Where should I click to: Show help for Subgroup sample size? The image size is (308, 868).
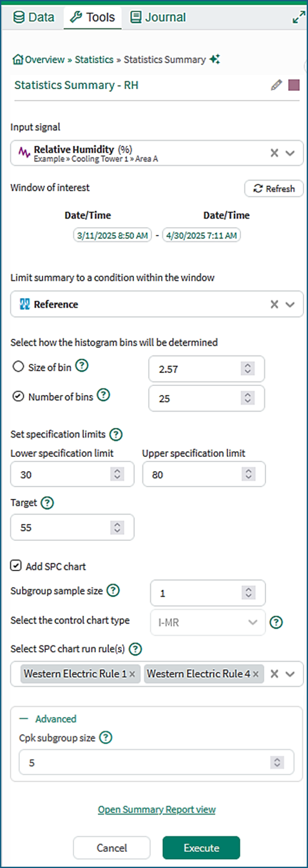pyautogui.click(x=113, y=590)
